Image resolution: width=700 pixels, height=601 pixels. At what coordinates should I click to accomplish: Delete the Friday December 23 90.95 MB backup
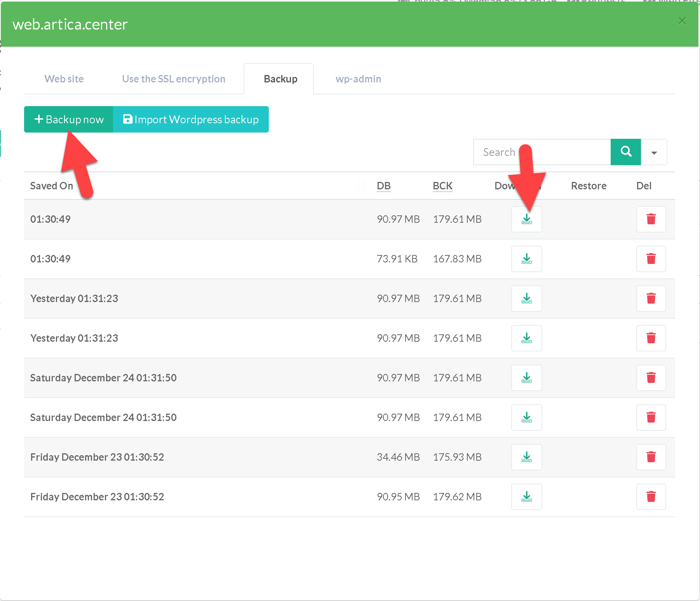click(651, 497)
